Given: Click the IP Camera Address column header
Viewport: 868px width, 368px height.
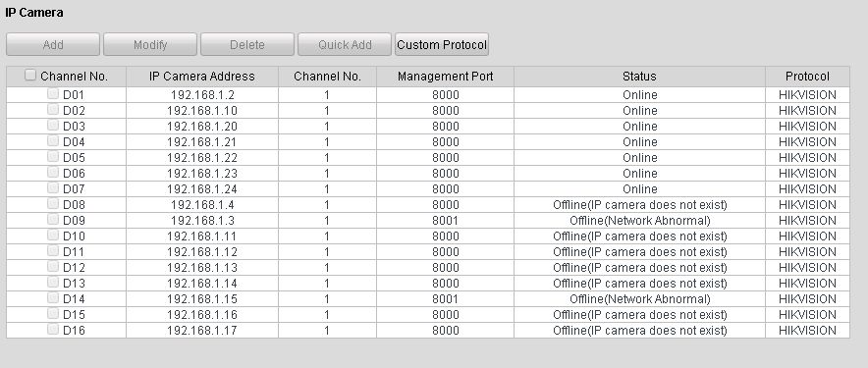Looking at the screenshot, I should pos(202,77).
